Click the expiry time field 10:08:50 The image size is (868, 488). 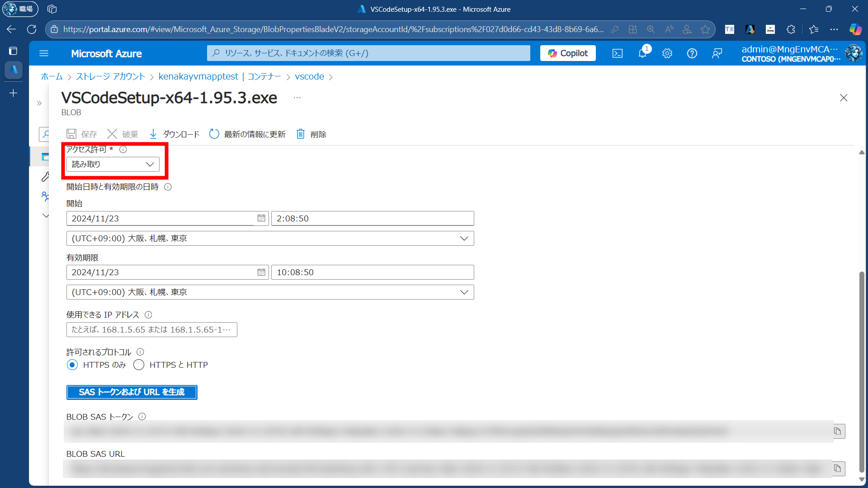(x=373, y=272)
